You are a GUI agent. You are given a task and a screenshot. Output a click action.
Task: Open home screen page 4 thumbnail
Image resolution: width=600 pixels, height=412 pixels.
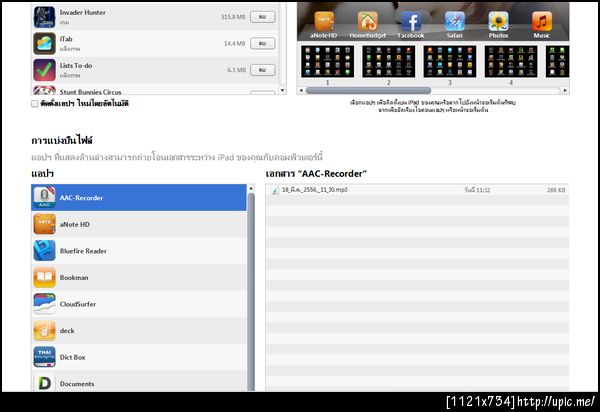pyautogui.click(x=511, y=61)
